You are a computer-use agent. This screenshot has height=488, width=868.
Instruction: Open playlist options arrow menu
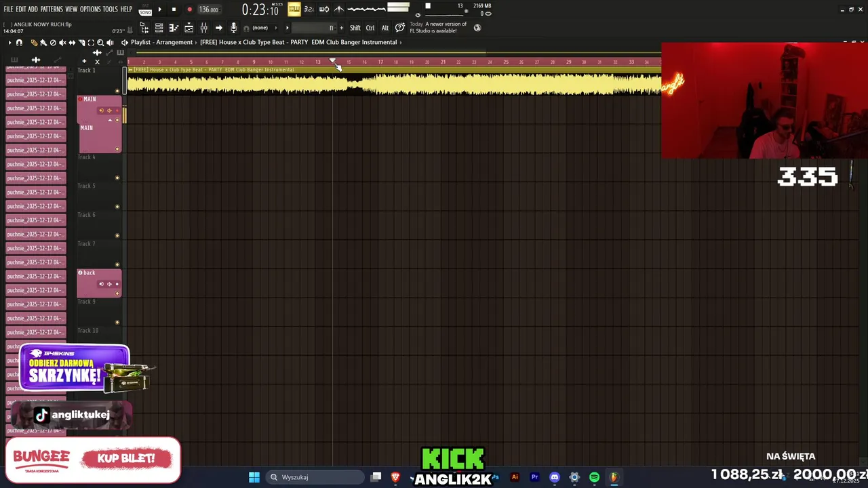(x=10, y=43)
